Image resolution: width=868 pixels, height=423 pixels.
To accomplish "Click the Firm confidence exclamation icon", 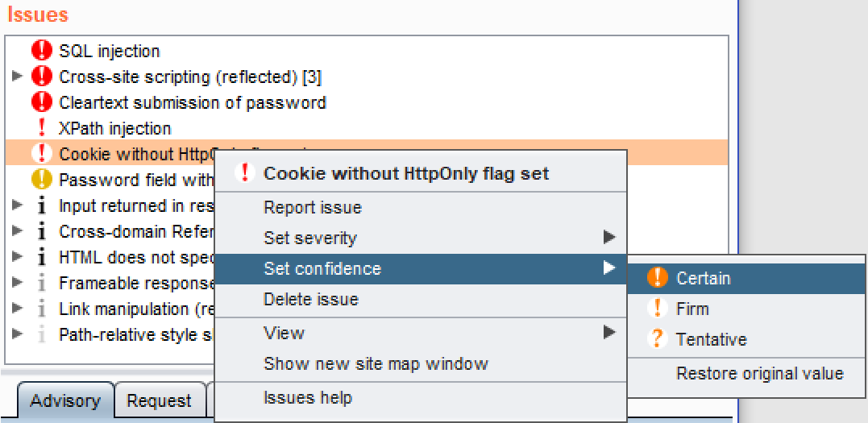I will click(x=658, y=309).
